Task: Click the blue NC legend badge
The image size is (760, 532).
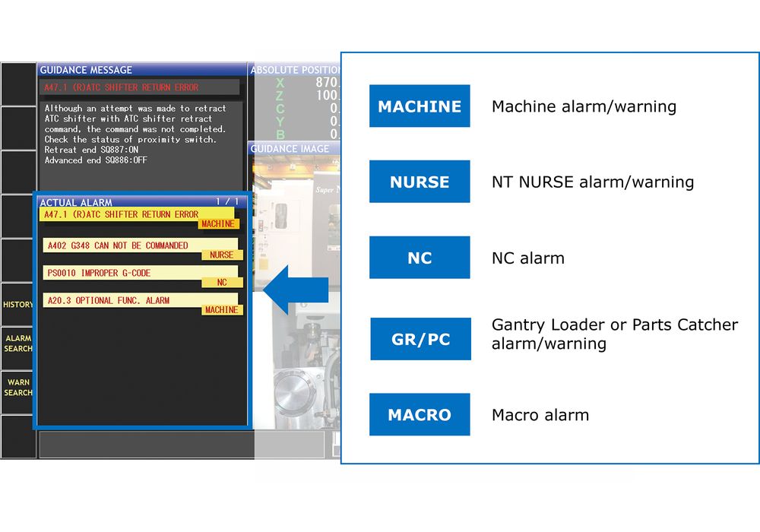Action: click(x=420, y=258)
